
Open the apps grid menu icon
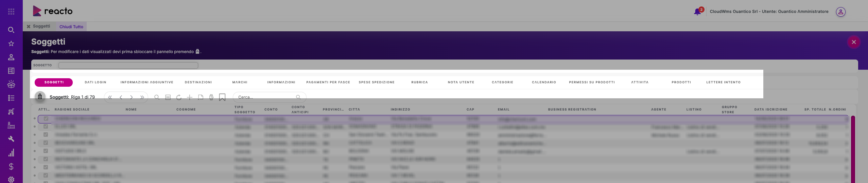pyautogui.click(x=11, y=12)
